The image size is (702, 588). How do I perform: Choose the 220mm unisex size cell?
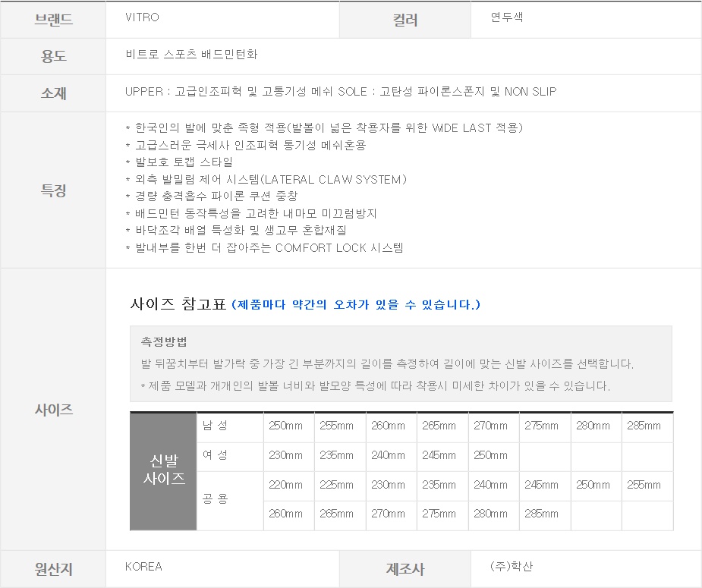(x=285, y=486)
